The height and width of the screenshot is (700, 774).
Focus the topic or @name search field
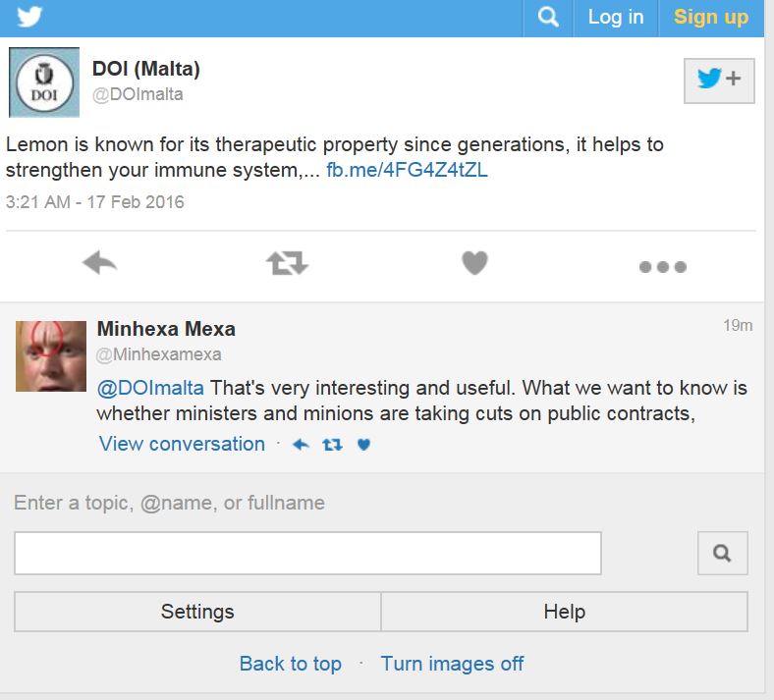pyautogui.click(x=307, y=554)
